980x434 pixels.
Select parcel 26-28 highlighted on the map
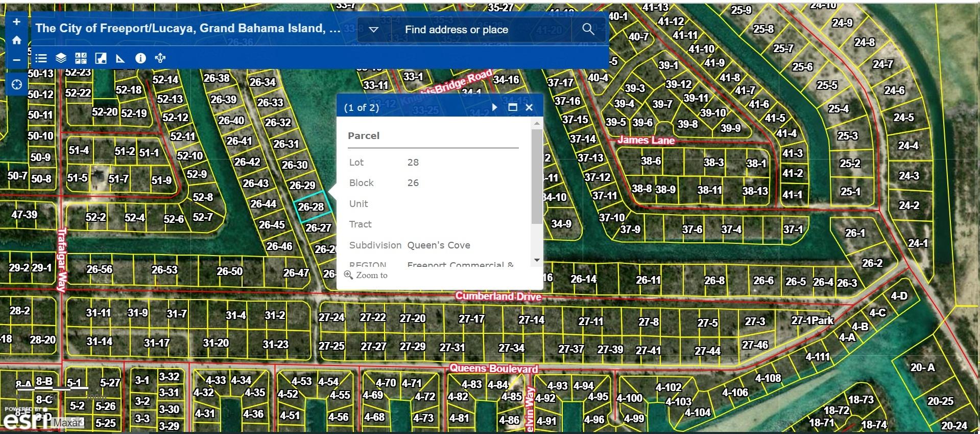click(313, 207)
